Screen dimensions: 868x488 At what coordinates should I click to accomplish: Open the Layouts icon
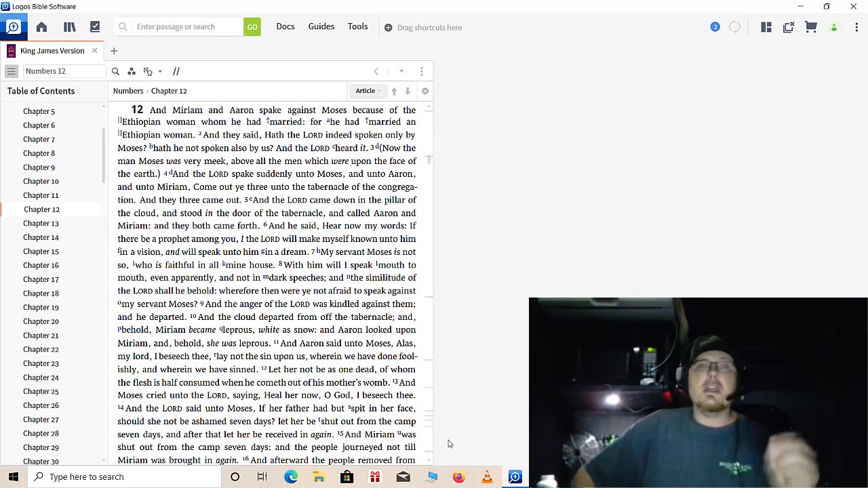[x=766, y=27]
